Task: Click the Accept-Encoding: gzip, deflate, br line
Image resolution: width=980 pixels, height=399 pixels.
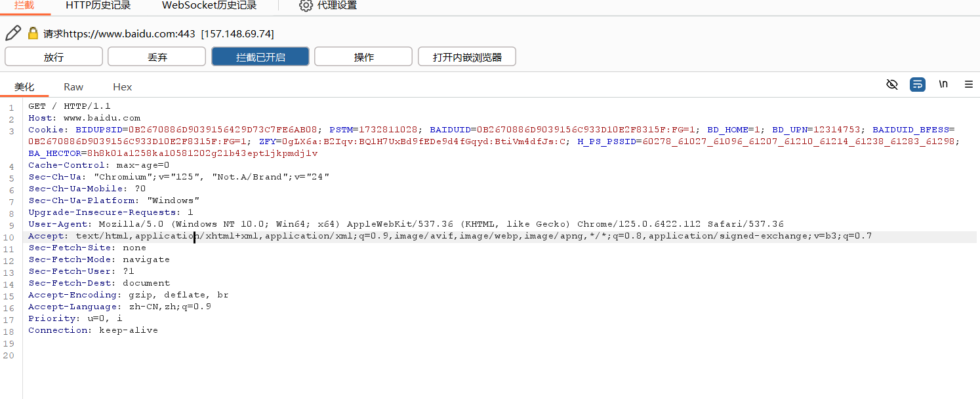Action: [128, 295]
